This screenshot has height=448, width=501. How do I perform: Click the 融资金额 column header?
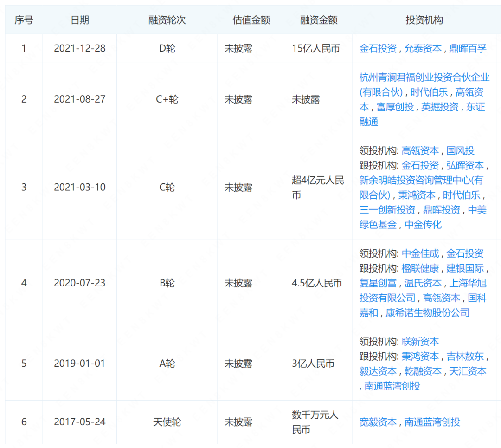[x=319, y=20]
